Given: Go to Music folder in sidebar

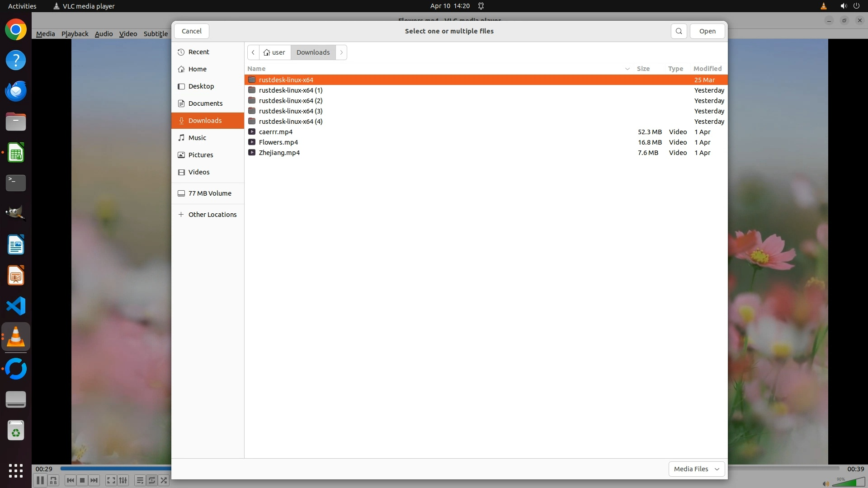Looking at the screenshot, I should tap(197, 138).
